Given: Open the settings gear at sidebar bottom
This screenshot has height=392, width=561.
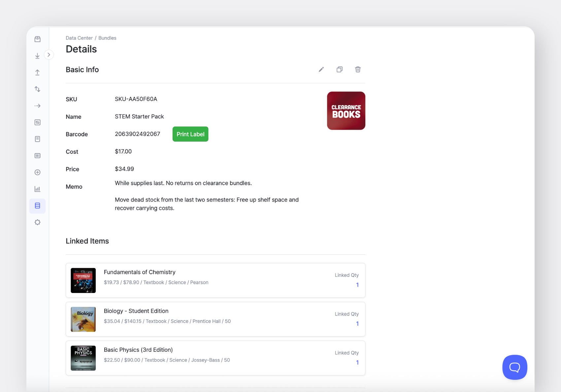Looking at the screenshot, I should (37, 222).
